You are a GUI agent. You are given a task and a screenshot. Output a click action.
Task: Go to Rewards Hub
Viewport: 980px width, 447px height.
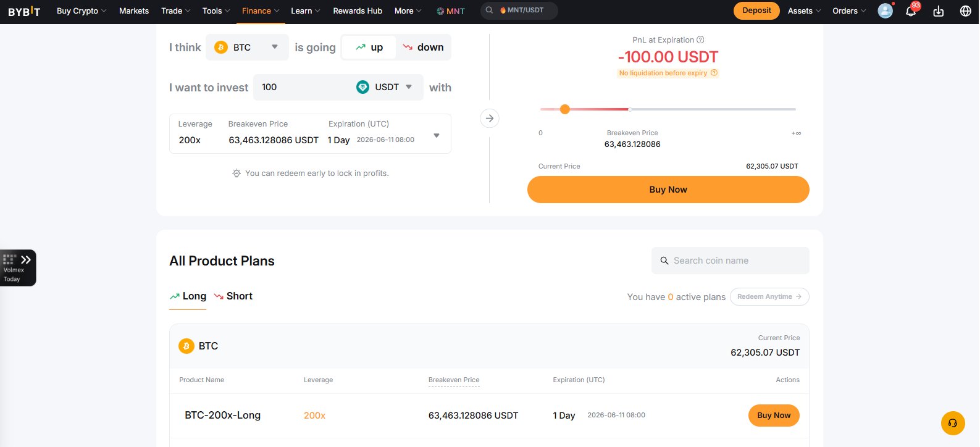(x=358, y=11)
